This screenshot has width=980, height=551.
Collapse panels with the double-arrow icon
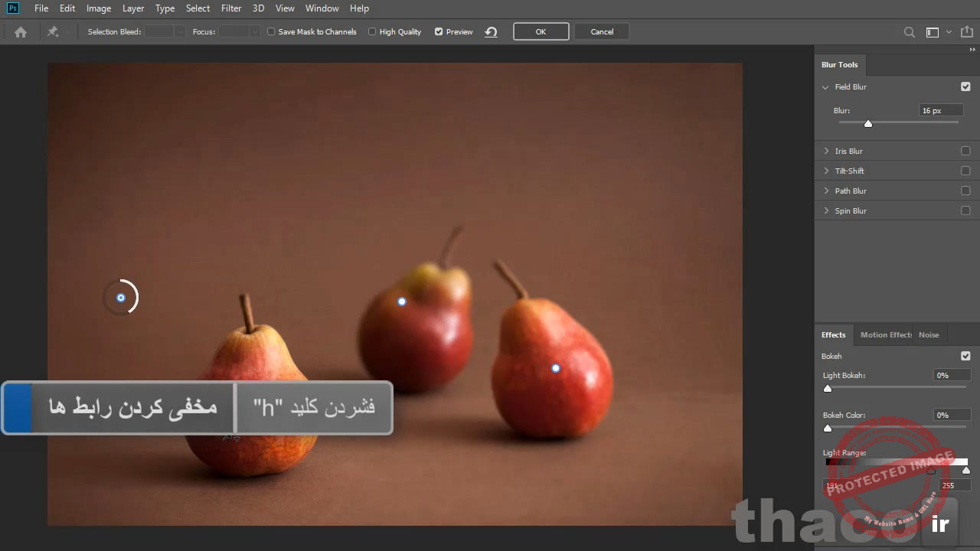[x=972, y=50]
